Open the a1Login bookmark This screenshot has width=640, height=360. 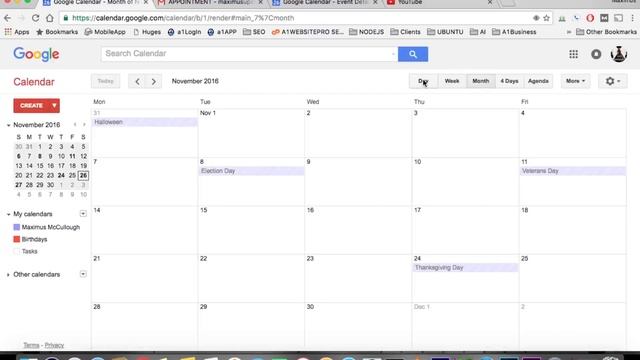click(x=184, y=32)
